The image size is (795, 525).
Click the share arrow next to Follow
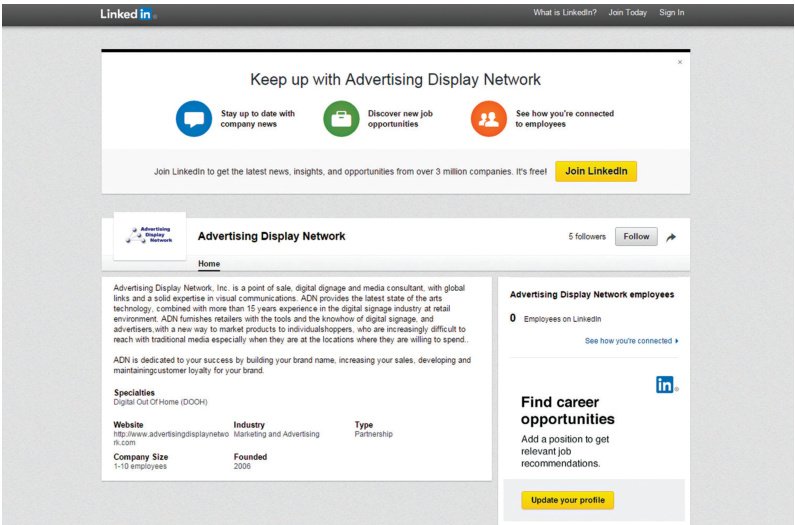point(671,237)
